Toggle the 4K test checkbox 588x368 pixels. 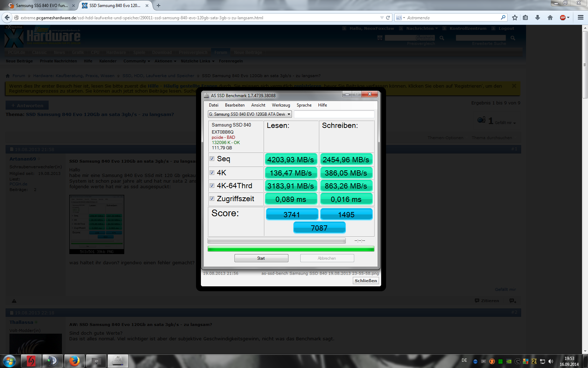point(212,172)
